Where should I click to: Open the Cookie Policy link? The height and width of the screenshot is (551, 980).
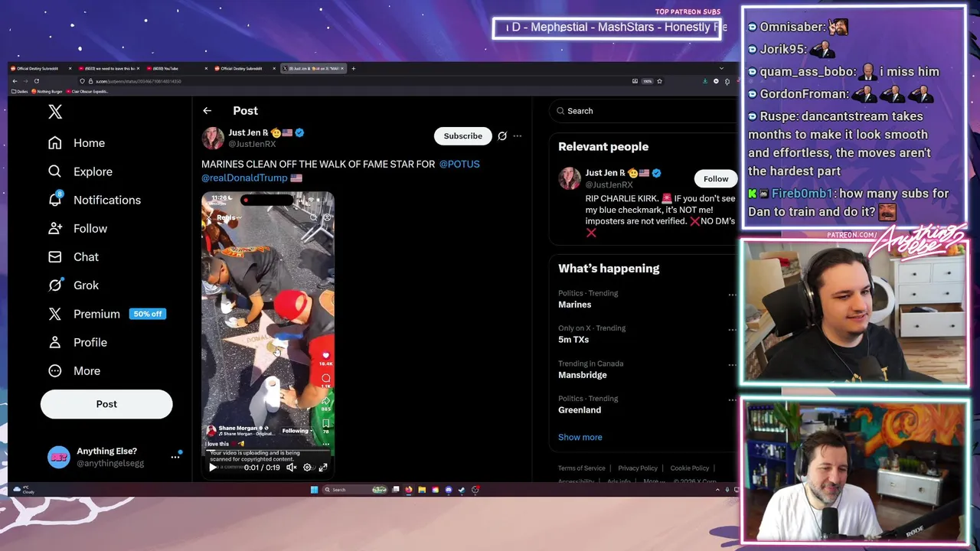coord(690,468)
